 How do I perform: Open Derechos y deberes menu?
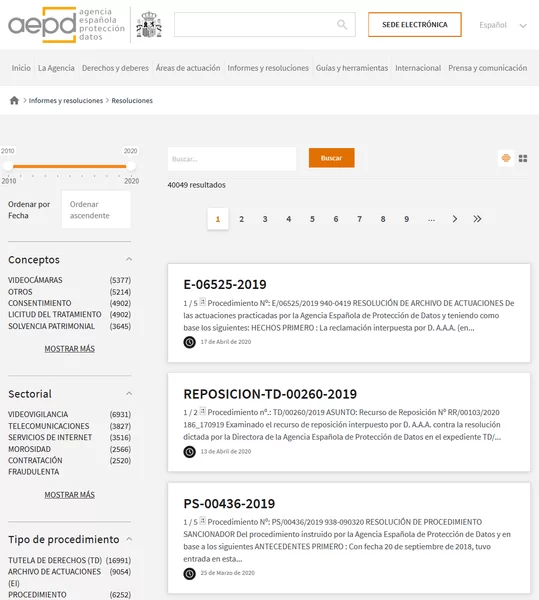click(115, 68)
